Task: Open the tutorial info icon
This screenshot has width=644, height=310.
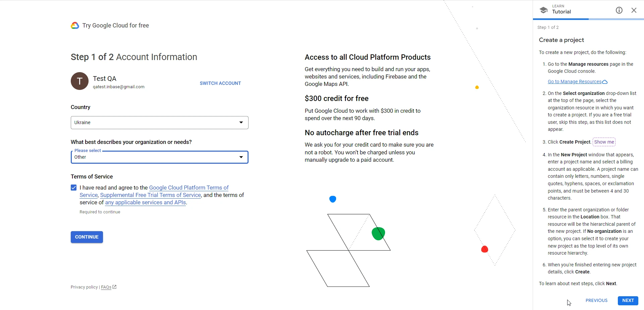Action: point(619,10)
